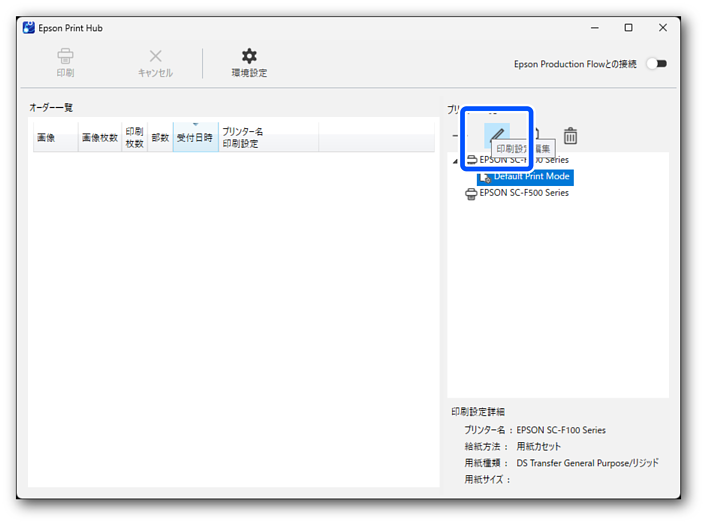
Task: Click the 印刷 printer toolbar icon
Action: coord(65,62)
